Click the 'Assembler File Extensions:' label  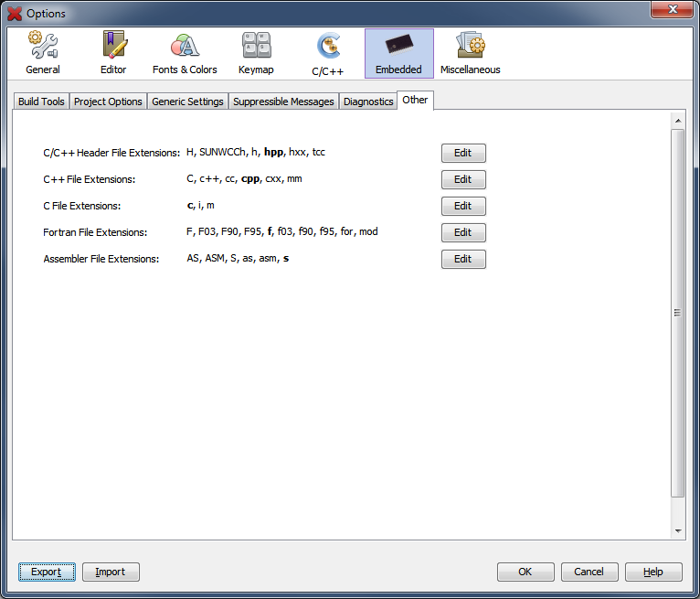101,259
